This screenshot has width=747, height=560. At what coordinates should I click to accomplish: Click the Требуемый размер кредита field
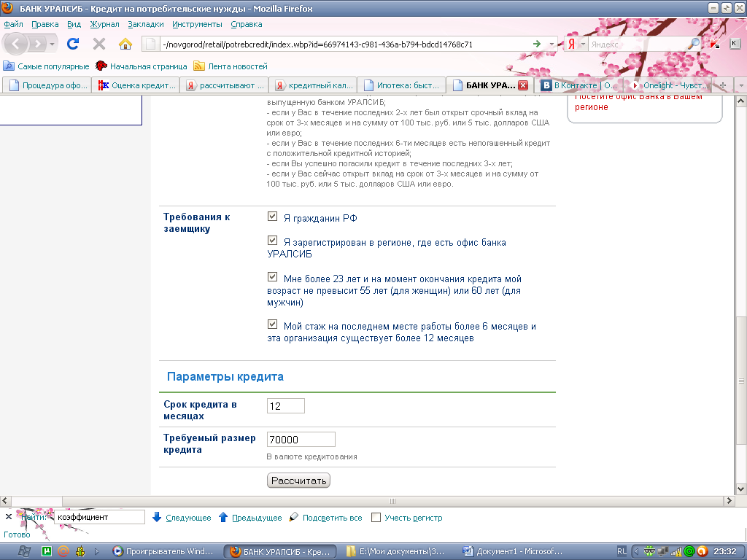click(301, 439)
